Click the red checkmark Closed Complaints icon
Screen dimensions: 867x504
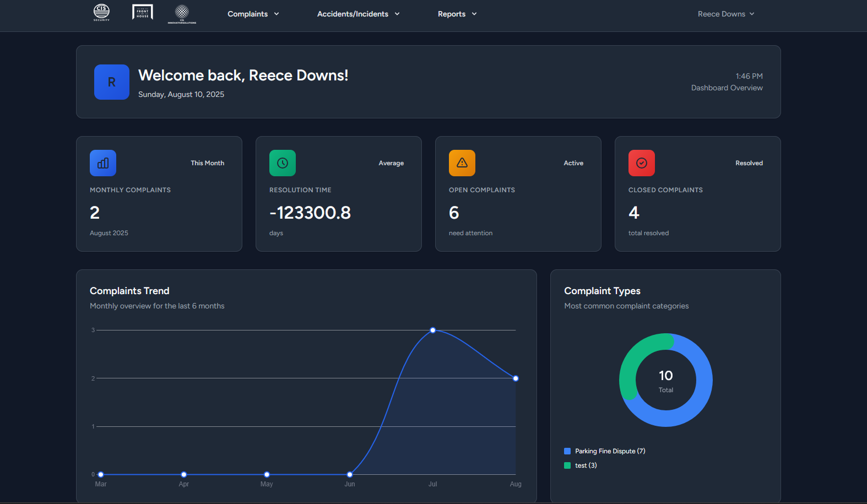coord(642,163)
